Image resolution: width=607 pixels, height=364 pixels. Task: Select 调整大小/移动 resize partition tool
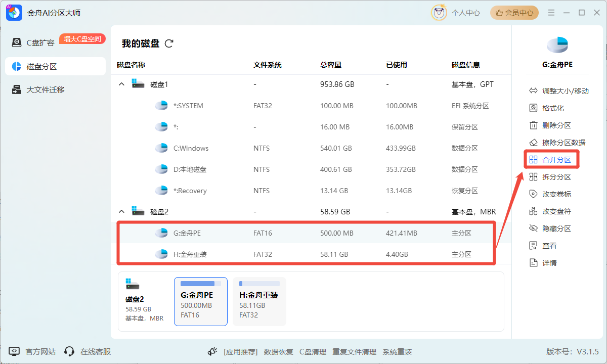(558, 91)
